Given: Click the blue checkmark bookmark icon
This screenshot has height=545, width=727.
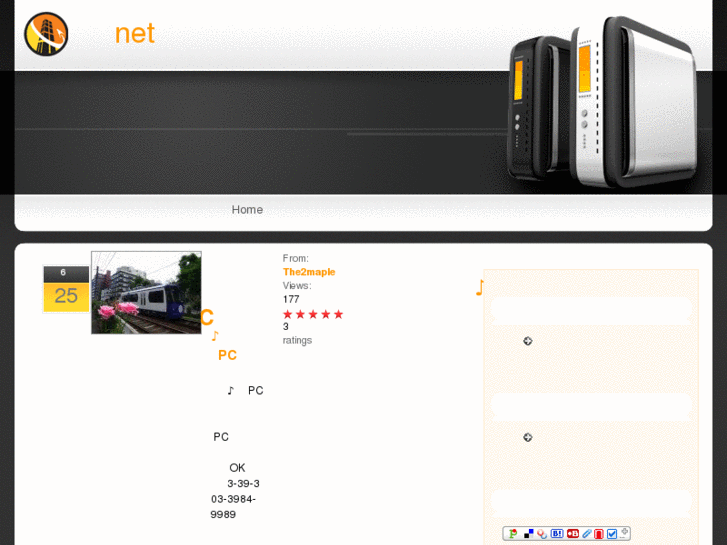Looking at the screenshot, I should [612, 534].
